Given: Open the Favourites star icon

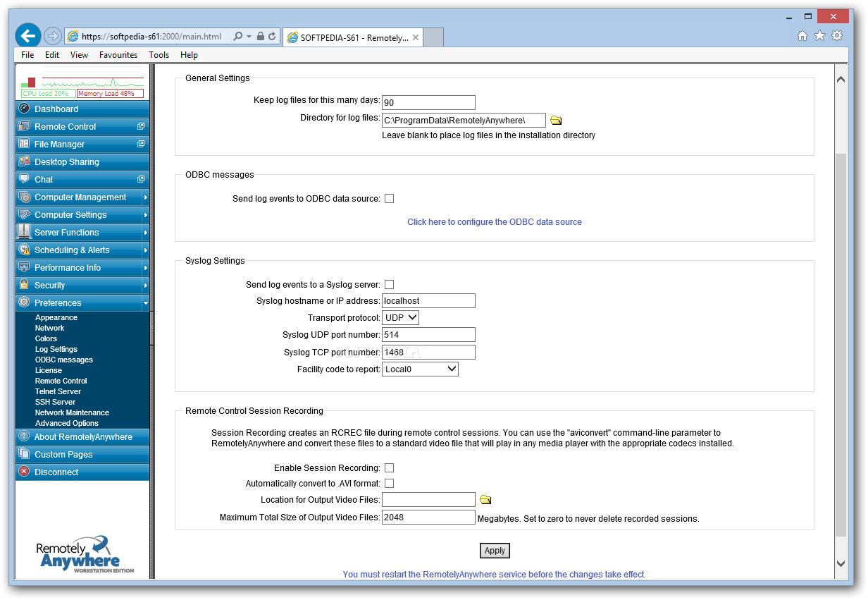Looking at the screenshot, I should [819, 36].
